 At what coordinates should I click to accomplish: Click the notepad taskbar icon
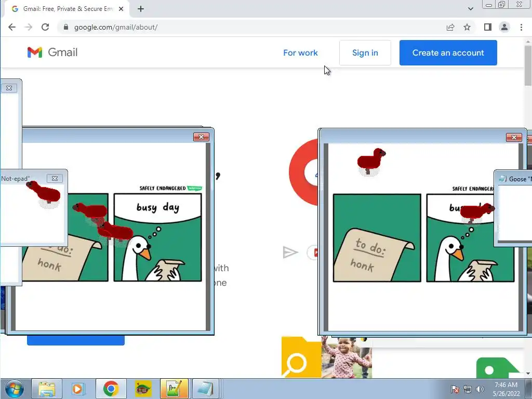pyautogui.click(x=205, y=389)
